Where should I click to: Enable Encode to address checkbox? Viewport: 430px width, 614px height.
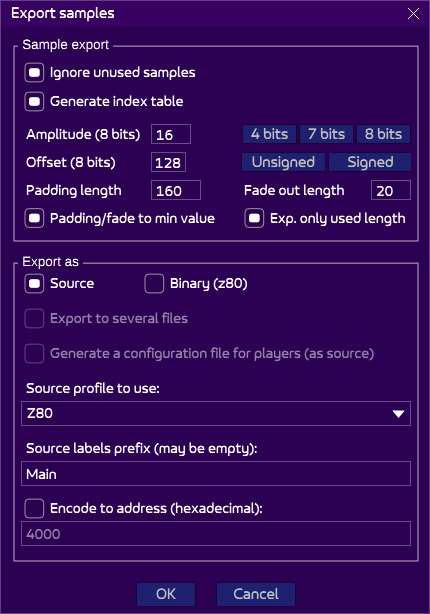click(x=34, y=508)
